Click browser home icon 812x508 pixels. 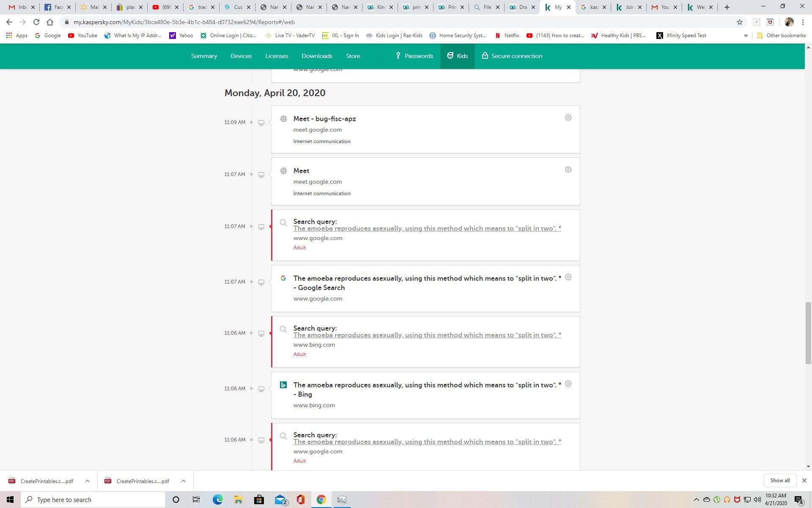50,22
